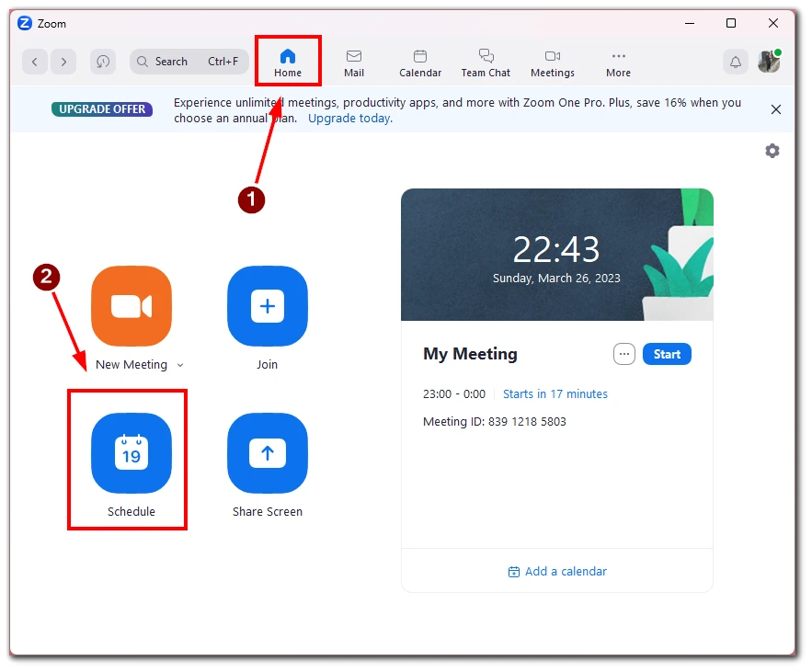Open My Meeting more options button
The image size is (812, 672).
tap(624, 354)
